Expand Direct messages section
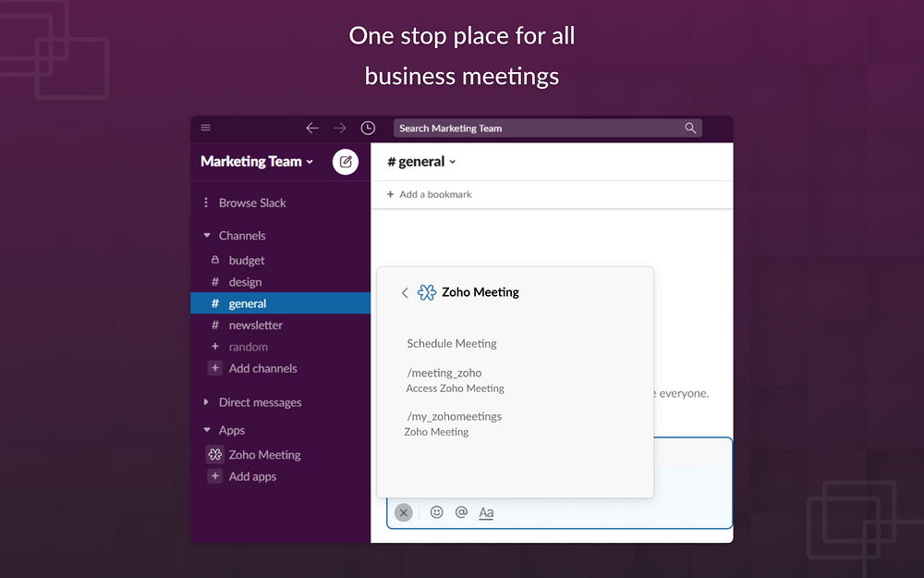 tap(206, 402)
